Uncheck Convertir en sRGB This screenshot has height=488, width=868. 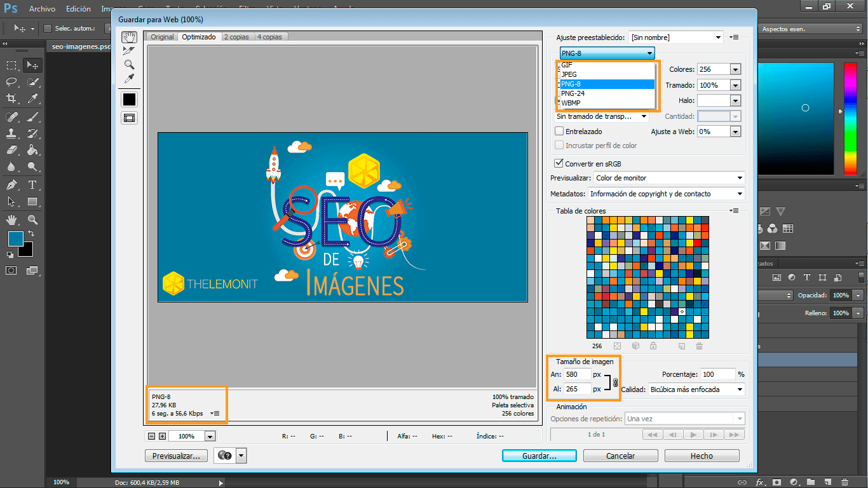(x=559, y=163)
